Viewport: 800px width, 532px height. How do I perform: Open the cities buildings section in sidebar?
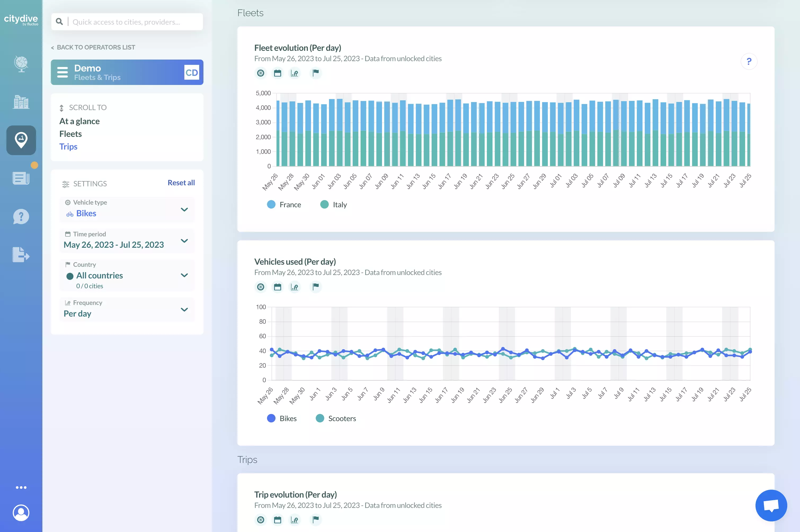pyautogui.click(x=21, y=102)
